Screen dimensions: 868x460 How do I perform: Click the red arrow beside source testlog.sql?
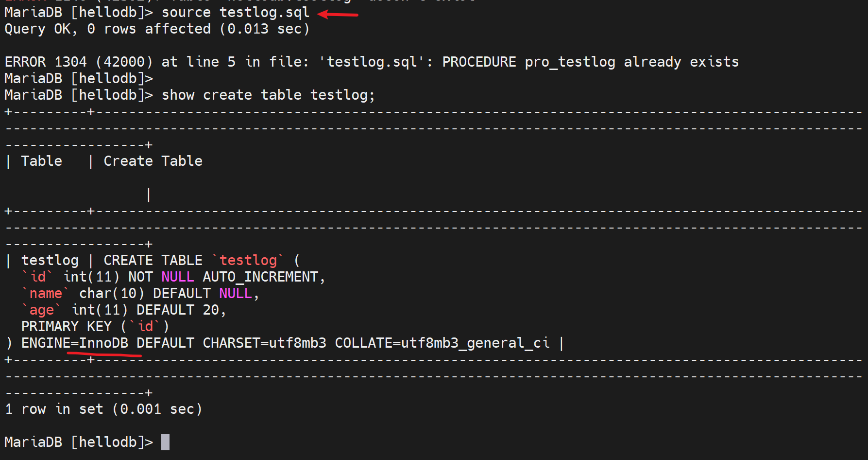(x=338, y=15)
